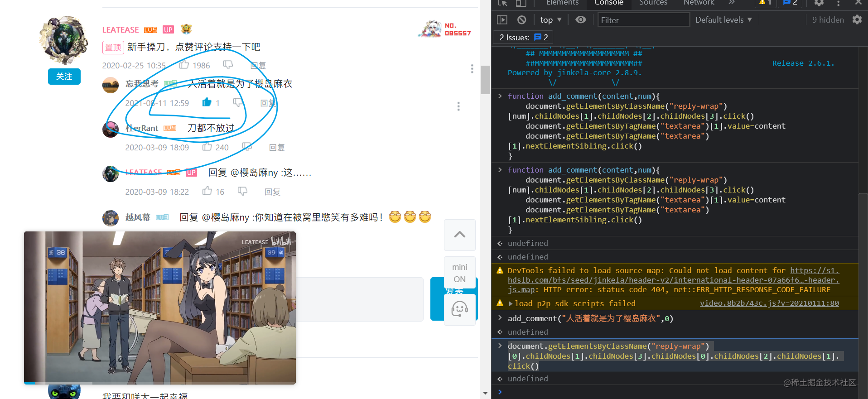Like the pinned comment with 1986 likes
868x399 pixels.
coord(184,65)
